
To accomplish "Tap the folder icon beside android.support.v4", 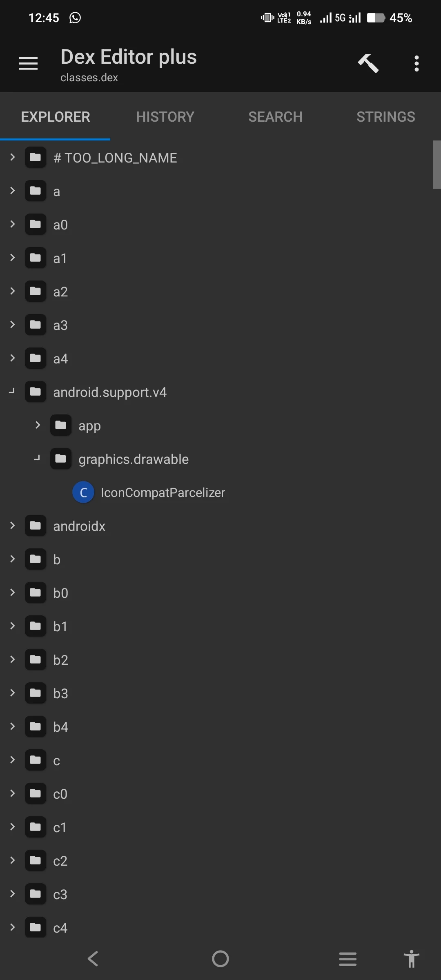I will click(35, 392).
